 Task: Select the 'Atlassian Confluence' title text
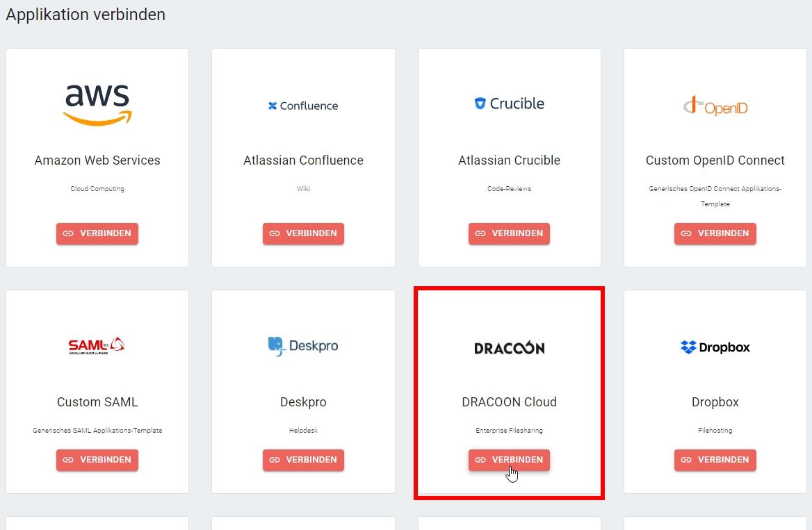(303, 160)
